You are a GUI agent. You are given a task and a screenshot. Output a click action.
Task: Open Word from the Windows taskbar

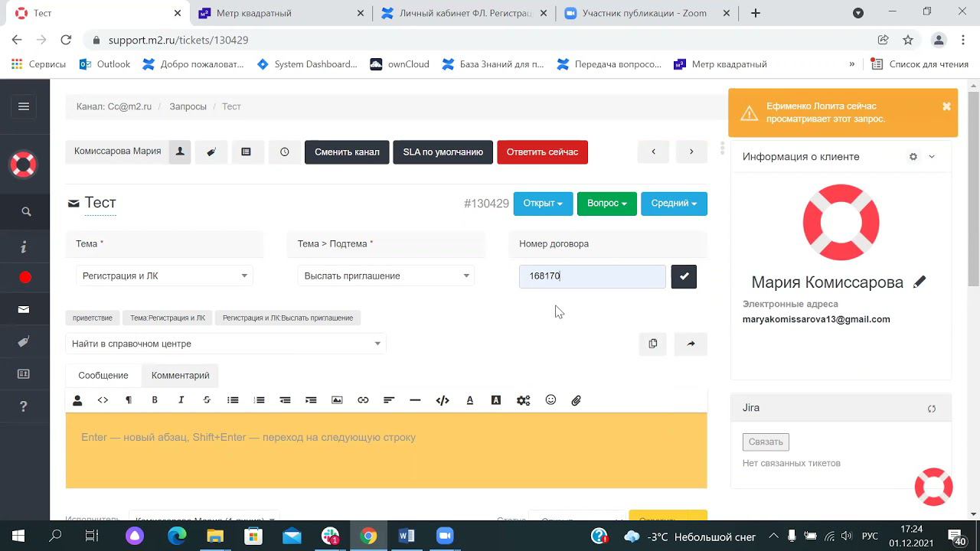pos(407,536)
